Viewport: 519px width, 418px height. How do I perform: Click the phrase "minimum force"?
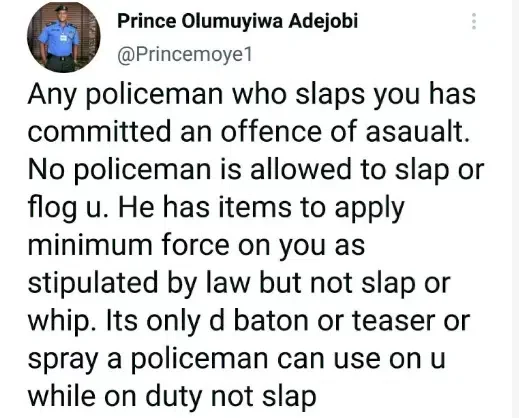129,245
